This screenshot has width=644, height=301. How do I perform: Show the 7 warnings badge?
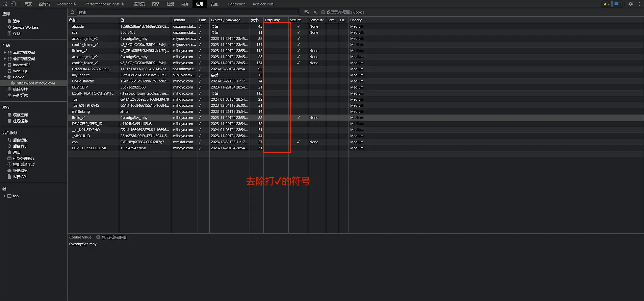coord(607,4)
